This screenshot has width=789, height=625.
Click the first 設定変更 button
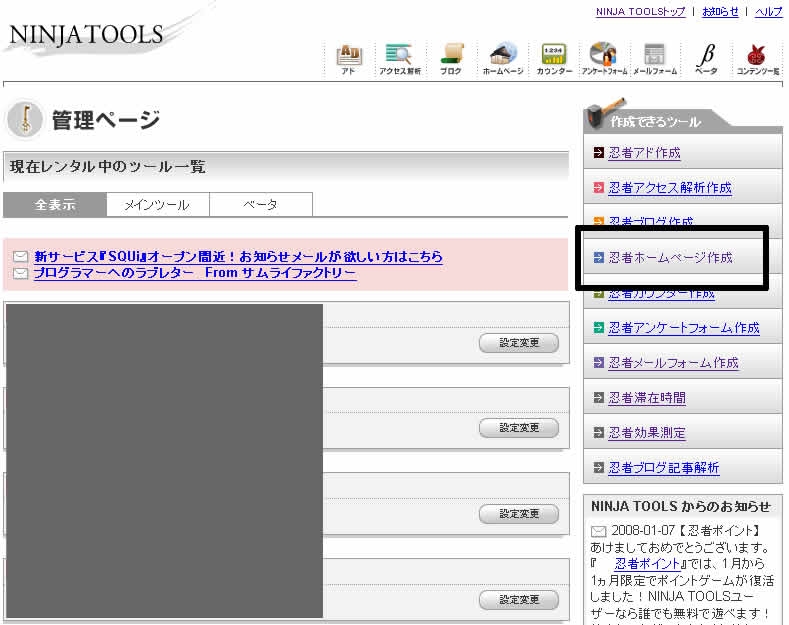[518, 343]
